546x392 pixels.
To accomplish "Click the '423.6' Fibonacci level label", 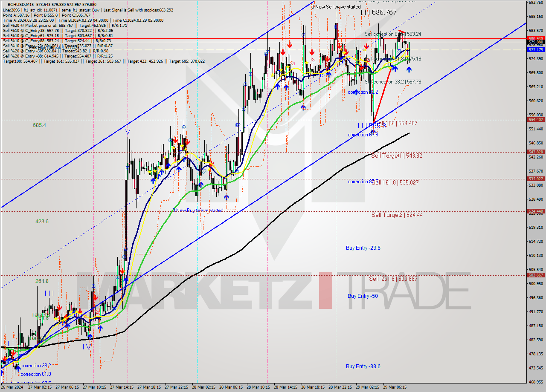I will (42, 221).
